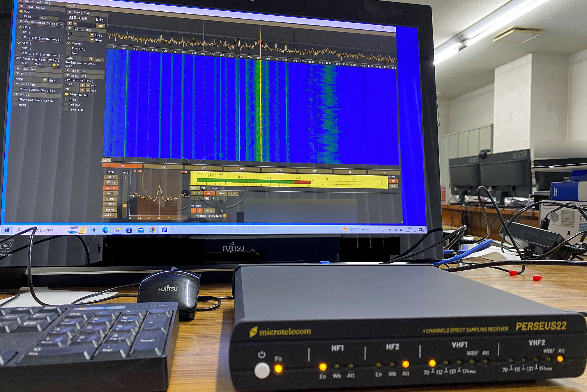Click the USD/JPY news widget
The height and width of the screenshot is (392, 587).
(357, 229)
